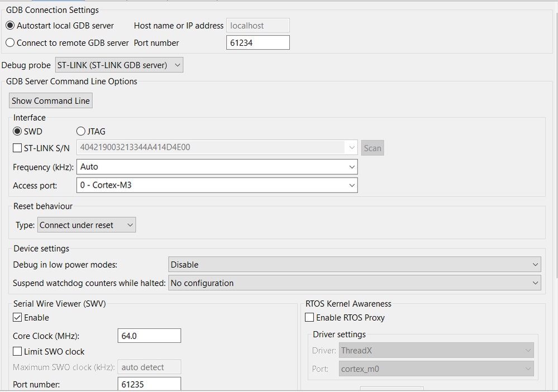
Task: Enable the ST-LINK S/N checkbox
Action: click(x=18, y=148)
